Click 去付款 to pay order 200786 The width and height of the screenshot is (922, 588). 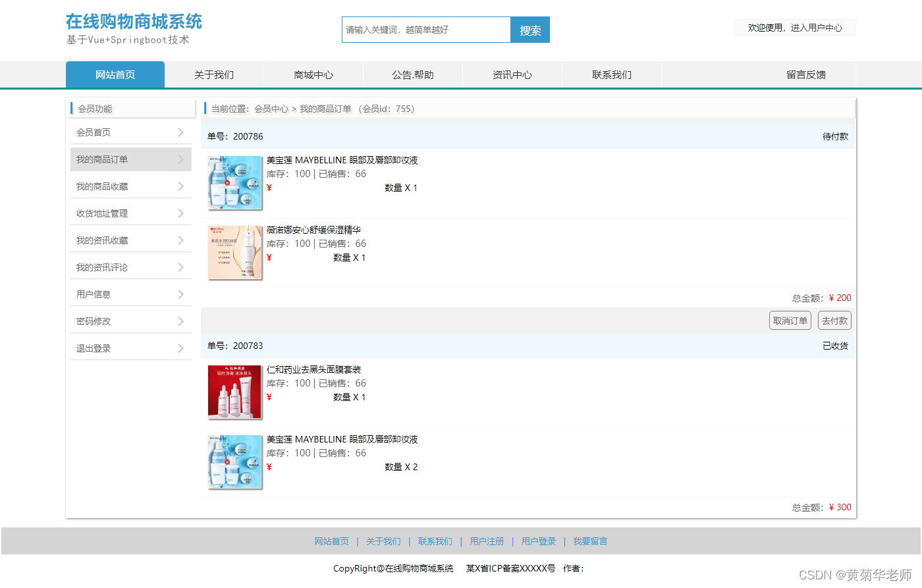834,321
